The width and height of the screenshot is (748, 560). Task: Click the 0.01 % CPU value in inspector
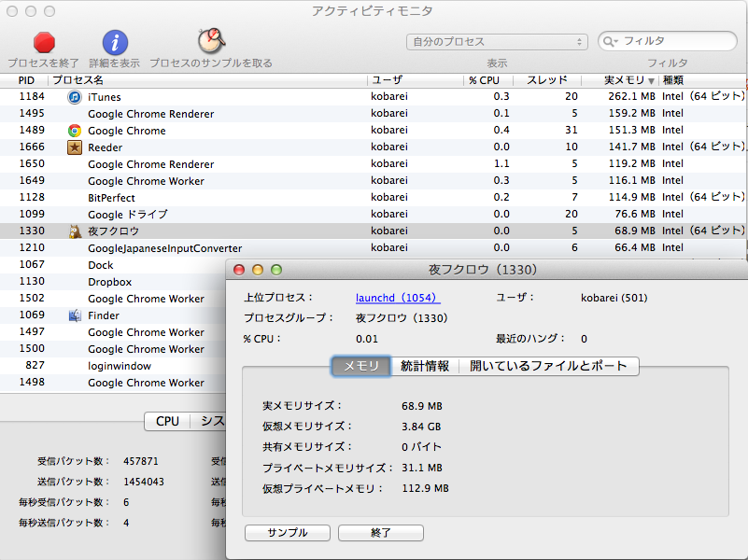(367, 339)
